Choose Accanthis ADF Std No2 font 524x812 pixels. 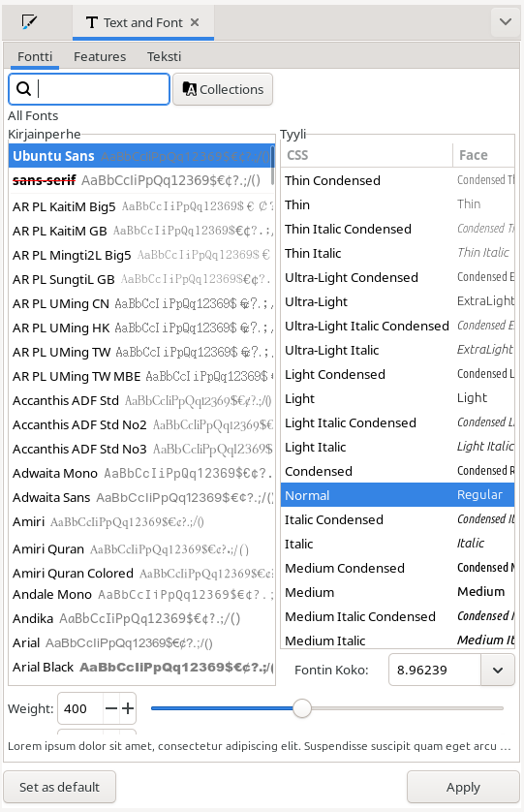click(x=139, y=424)
